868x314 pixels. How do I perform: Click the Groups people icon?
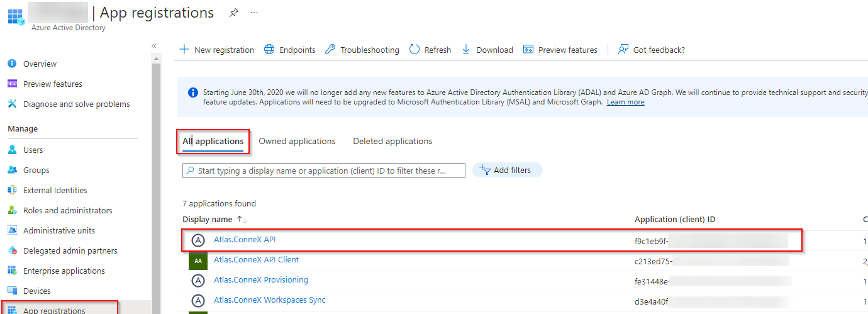click(x=12, y=170)
